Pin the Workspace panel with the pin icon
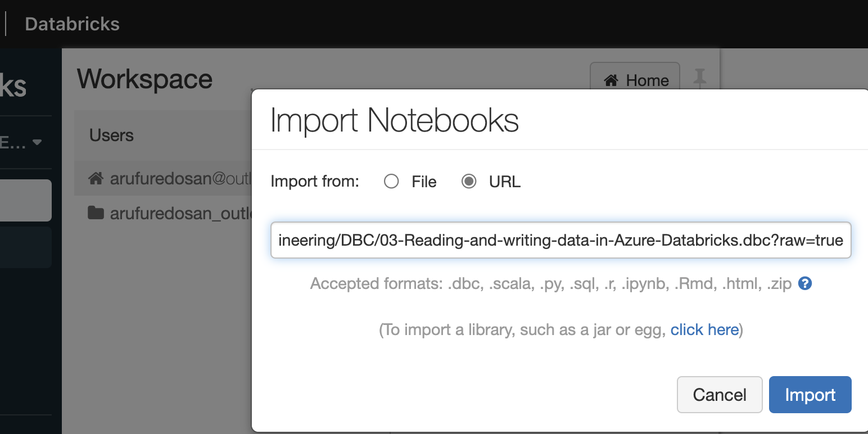Image resolution: width=868 pixels, height=434 pixels. point(699,78)
